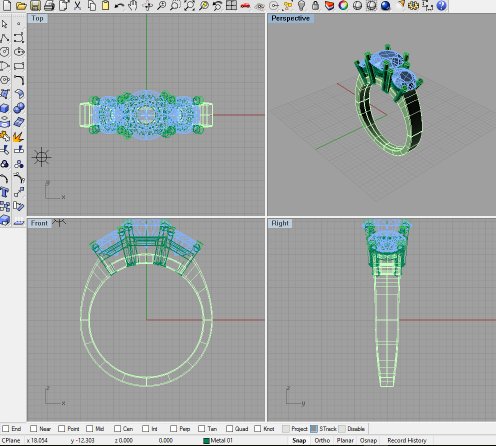This screenshot has height=446, width=496.
Task: Select the Text object tool
Action: [x=4, y=192]
